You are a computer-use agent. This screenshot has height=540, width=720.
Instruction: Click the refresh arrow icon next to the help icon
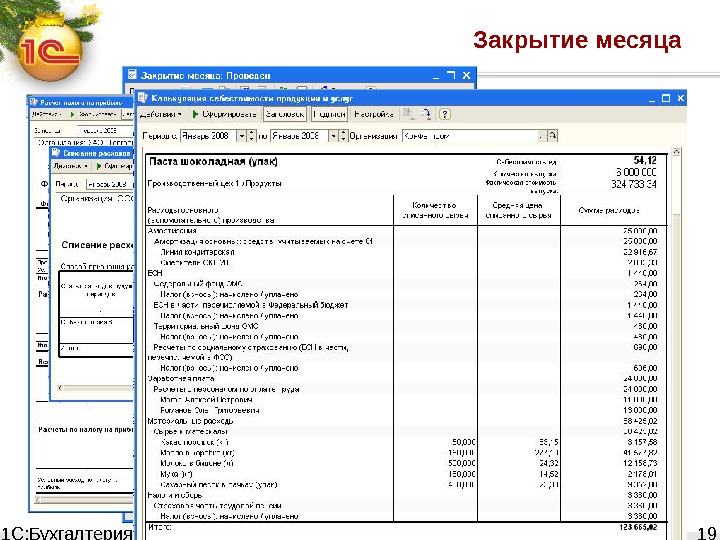(x=426, y=114)
